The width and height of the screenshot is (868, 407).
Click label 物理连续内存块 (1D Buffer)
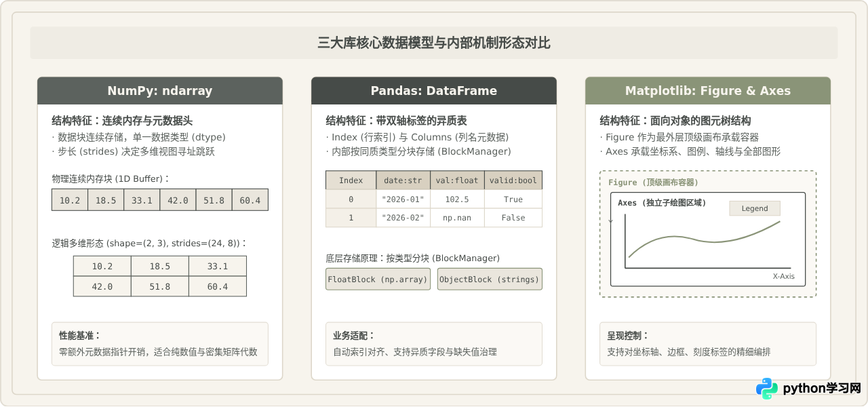[x=111, y=179]
